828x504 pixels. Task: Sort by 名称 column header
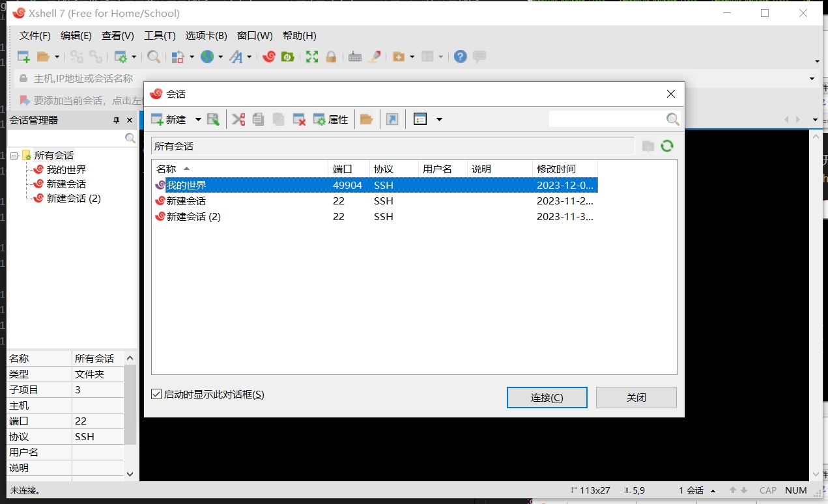click(240, 169)
